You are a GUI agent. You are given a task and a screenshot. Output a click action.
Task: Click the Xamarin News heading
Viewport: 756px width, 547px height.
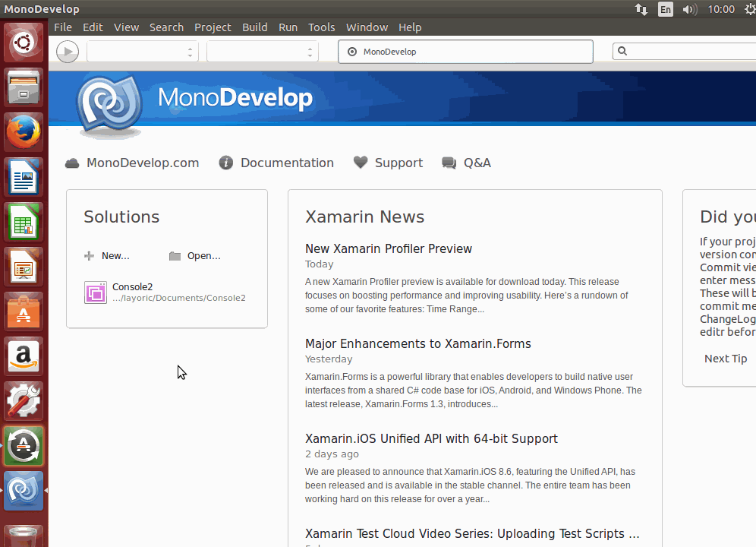coord(364,217)
